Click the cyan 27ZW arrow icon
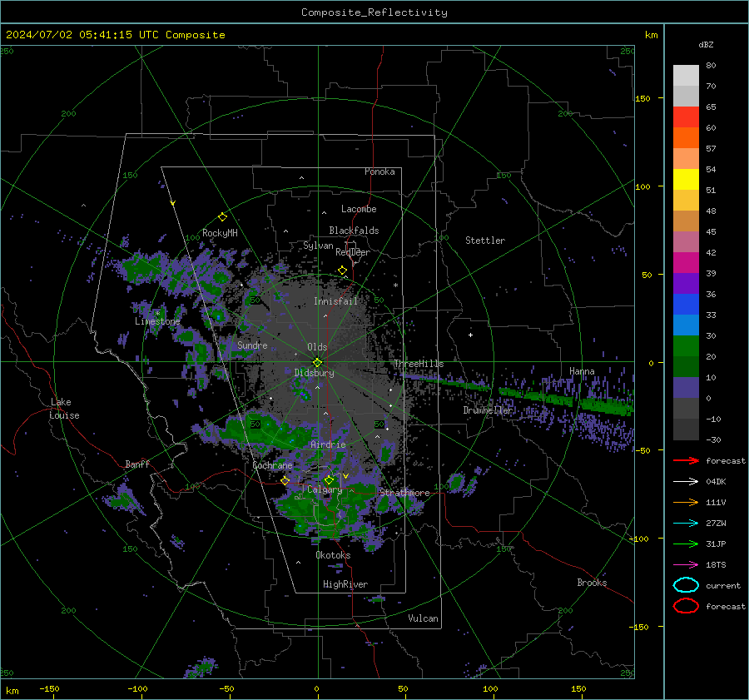749x700 pixels. [x=686, y=524]
